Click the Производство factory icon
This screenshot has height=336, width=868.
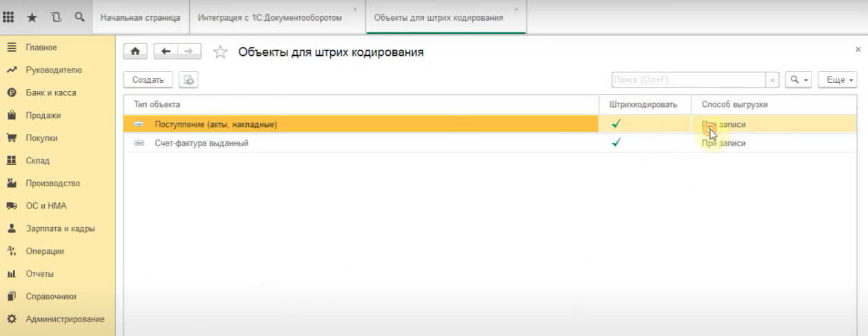[x=11, y=184]
